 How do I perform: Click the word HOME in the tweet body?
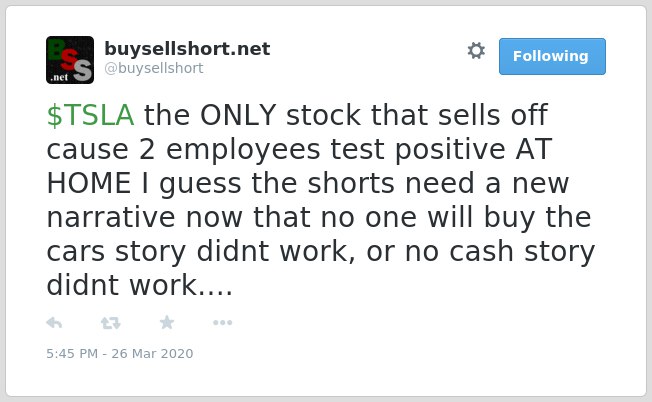click(89, 183)
